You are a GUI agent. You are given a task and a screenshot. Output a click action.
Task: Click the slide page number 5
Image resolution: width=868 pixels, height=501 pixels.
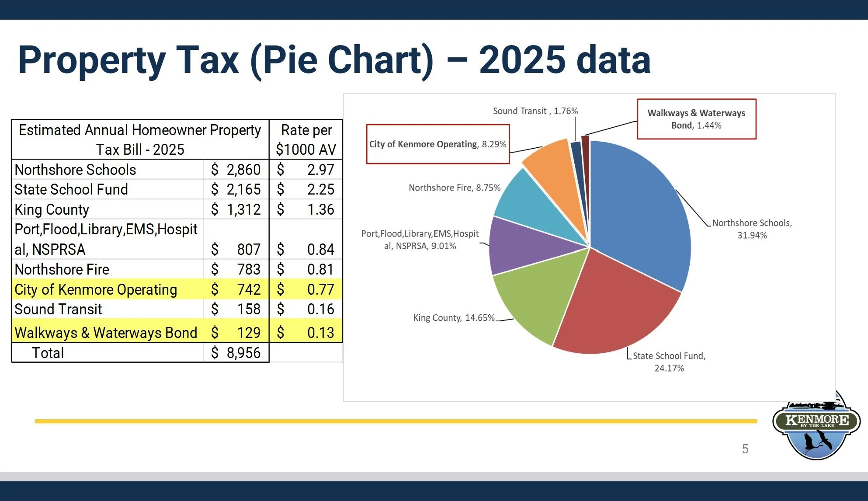[745, 449]
